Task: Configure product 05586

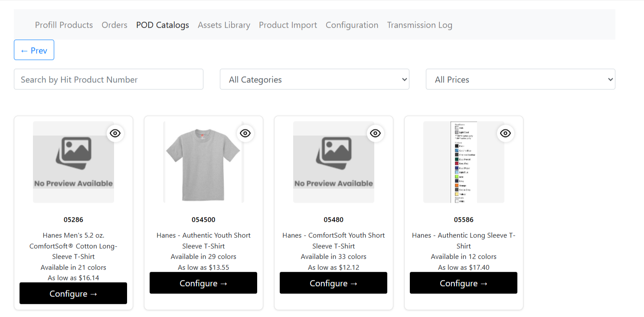Action: [x=464, y=283]
